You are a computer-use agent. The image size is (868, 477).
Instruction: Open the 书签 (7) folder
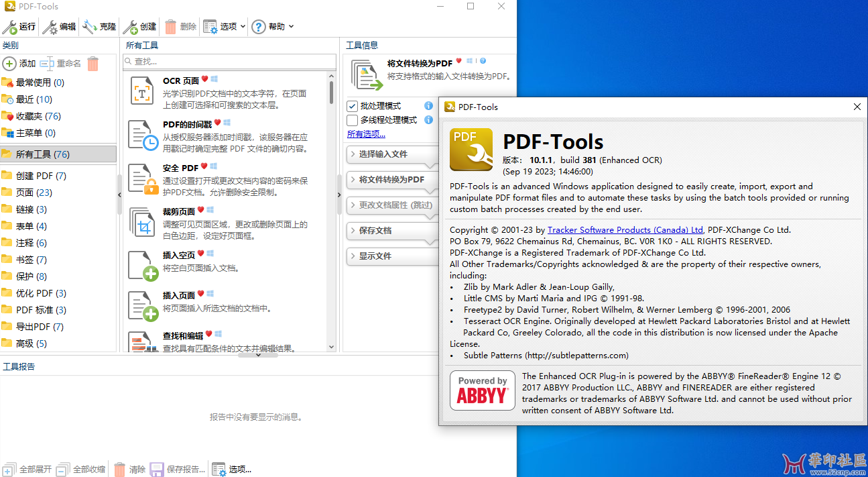pyautogui.click(x=58, y=260)
